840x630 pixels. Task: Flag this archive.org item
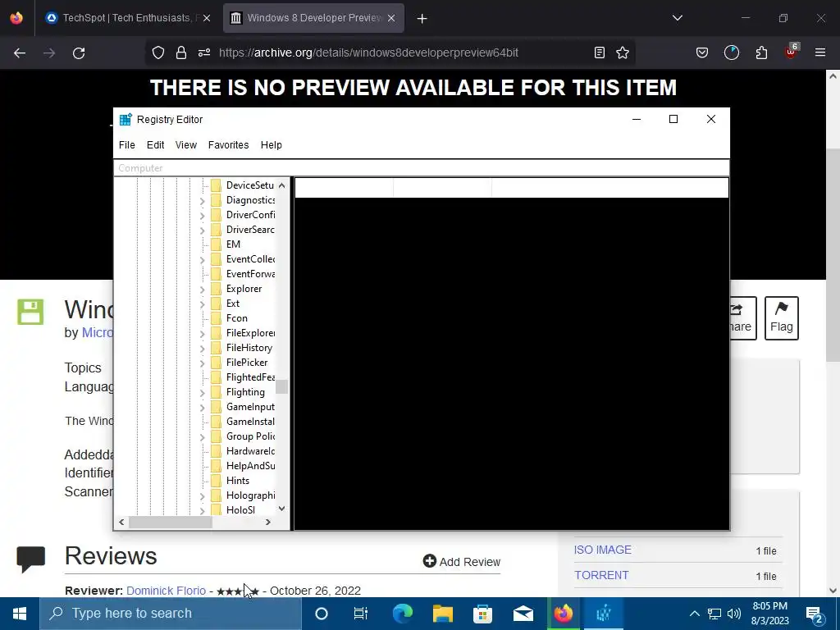click(x=781, y=318)
